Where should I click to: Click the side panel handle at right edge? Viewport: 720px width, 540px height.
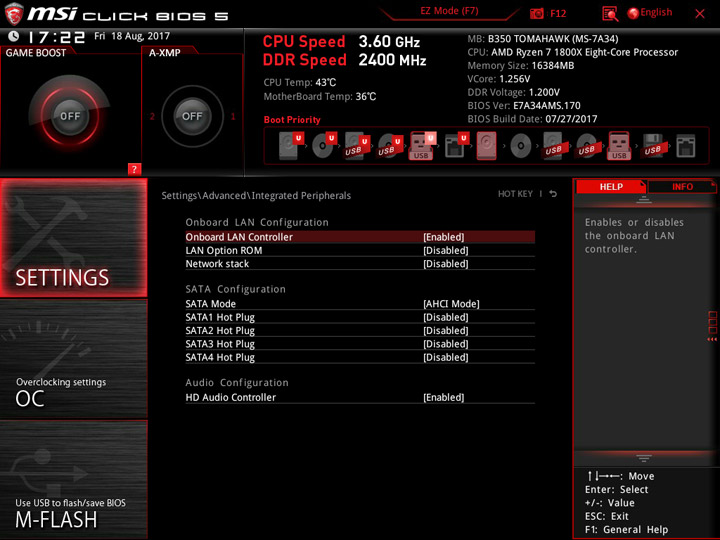[712, 326]
